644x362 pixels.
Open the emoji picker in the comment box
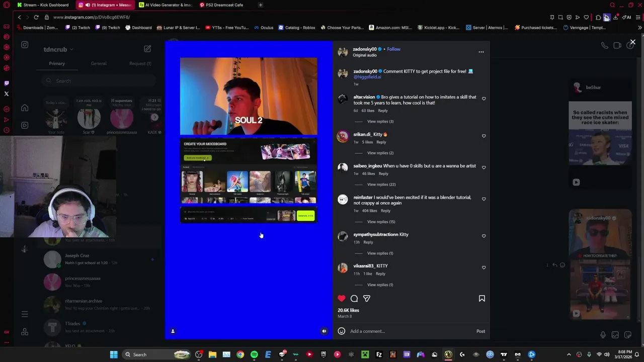(x=341, y=331)
